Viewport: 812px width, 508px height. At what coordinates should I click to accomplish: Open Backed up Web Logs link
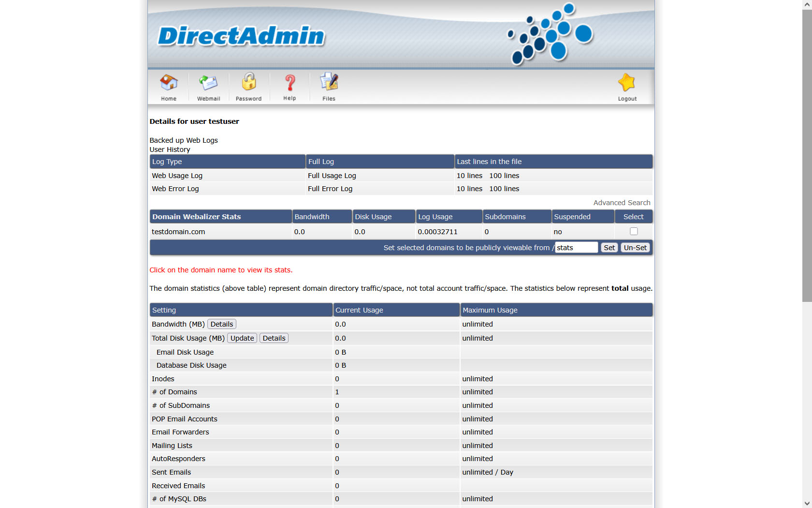(184, 140)
